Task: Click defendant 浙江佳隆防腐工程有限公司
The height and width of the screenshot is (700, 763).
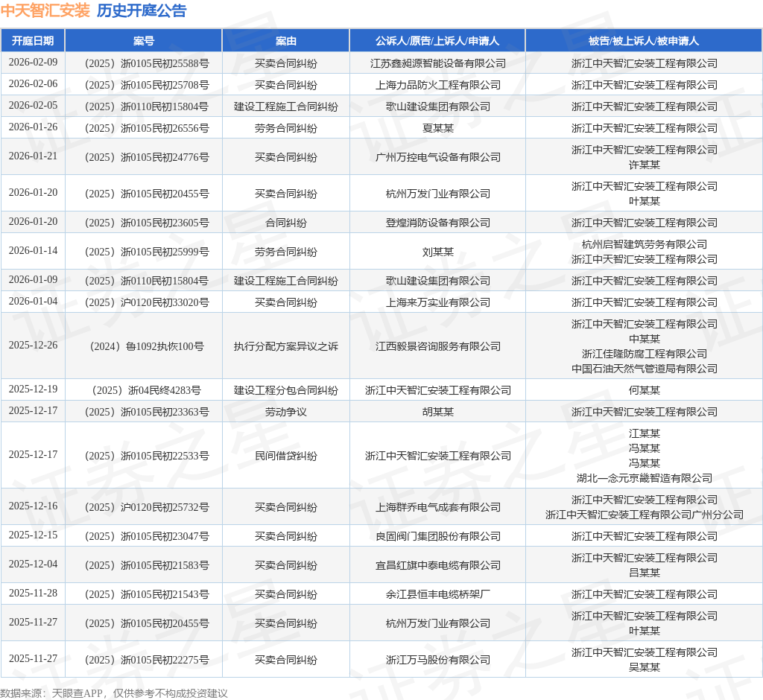Action: tap(645, 354)
